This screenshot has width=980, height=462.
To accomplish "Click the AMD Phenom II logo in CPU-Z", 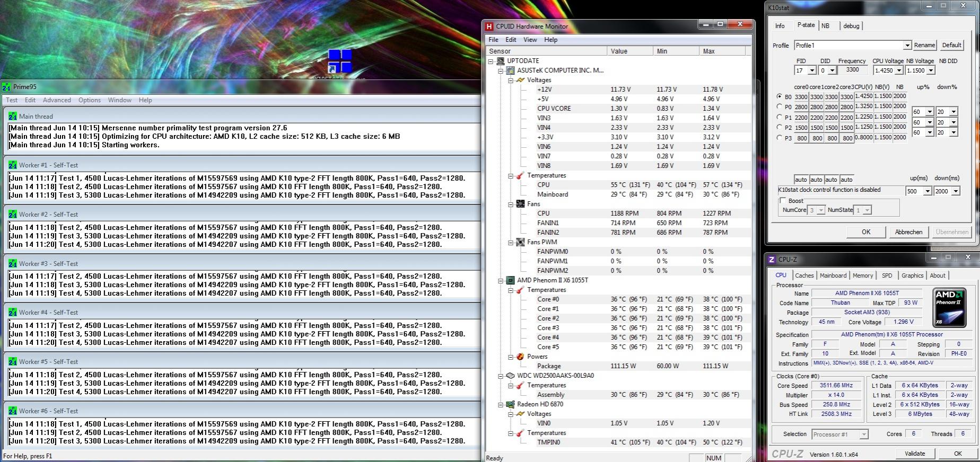I will [949, 308].
